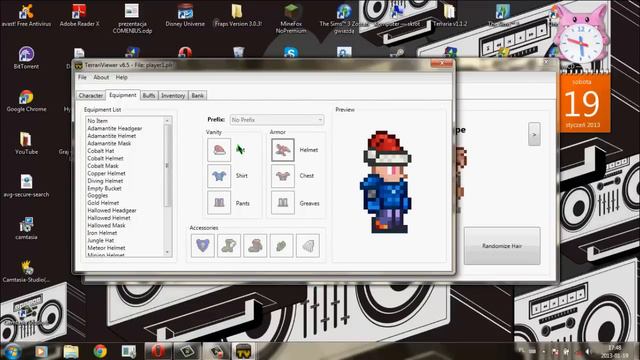Open Camtasia-Studio desktop icon
The width and height of the screenshot is (640, 360).
coord(26,271)
